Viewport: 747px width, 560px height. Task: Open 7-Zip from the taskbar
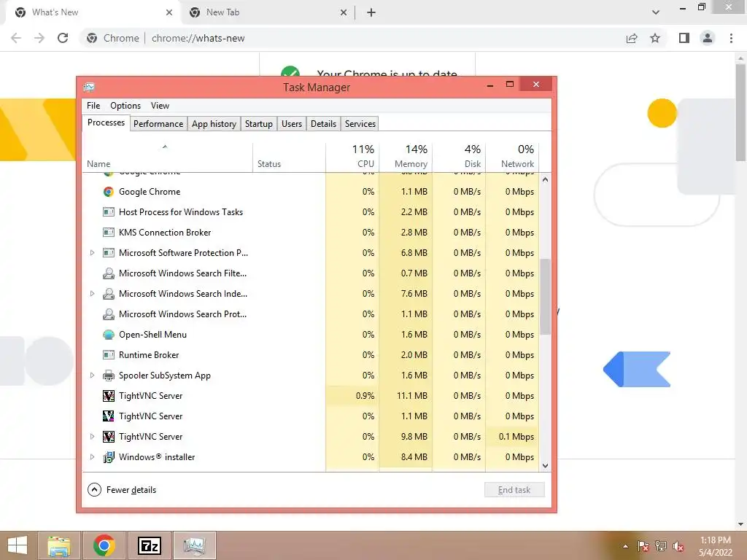(x=149, y=545)
